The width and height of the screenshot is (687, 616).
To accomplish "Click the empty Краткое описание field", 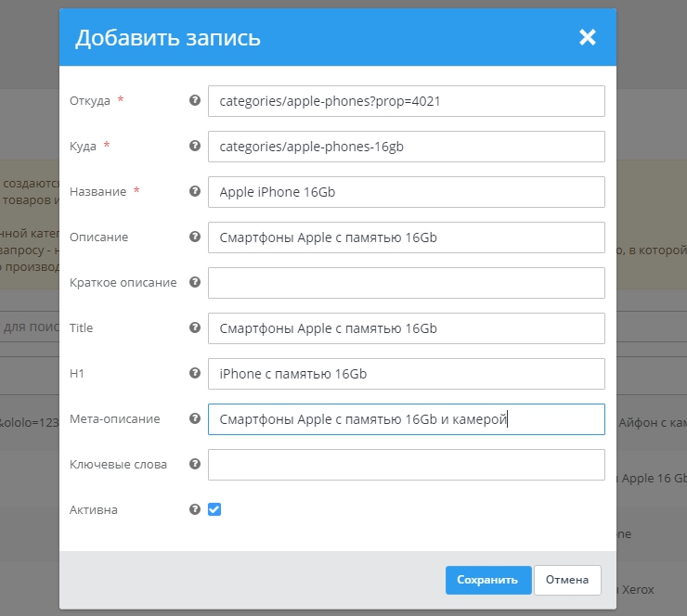I will click(406, 283).
